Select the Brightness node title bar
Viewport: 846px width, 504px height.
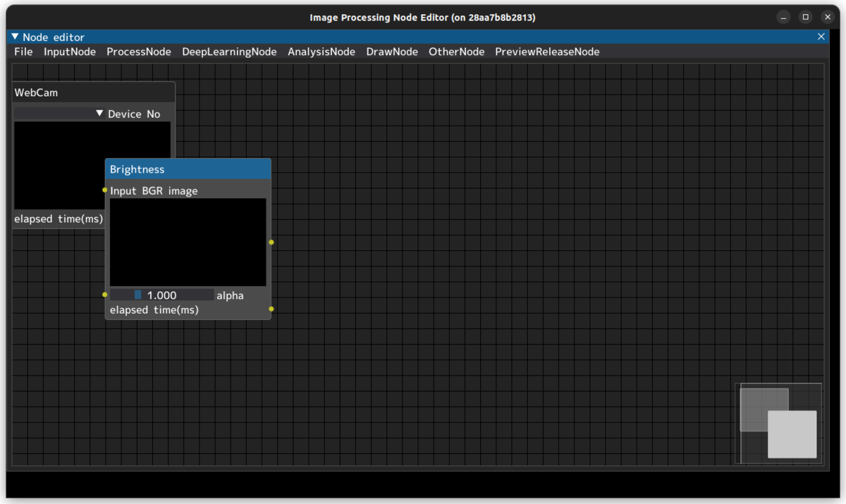188,168
